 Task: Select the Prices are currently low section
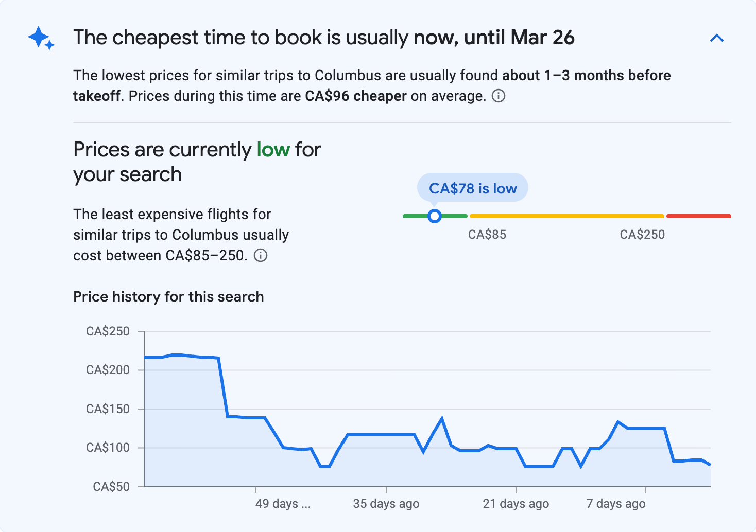pos(197,161)
